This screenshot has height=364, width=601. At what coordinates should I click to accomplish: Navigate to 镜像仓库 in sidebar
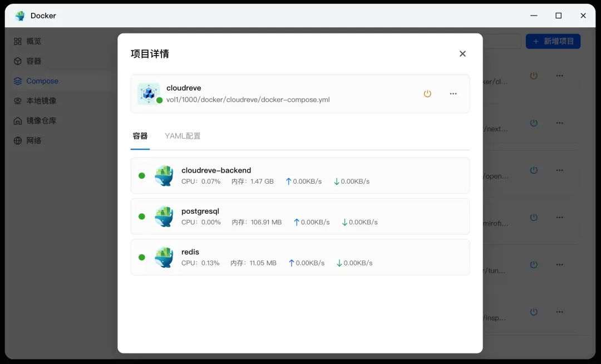(x=41, y=121)
